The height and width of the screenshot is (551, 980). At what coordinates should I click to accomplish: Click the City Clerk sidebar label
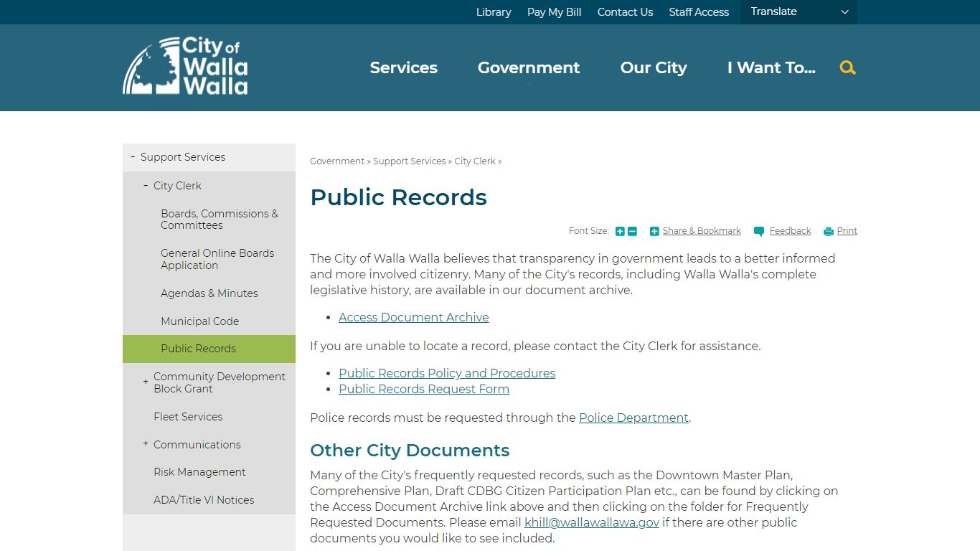coord(177,185)
